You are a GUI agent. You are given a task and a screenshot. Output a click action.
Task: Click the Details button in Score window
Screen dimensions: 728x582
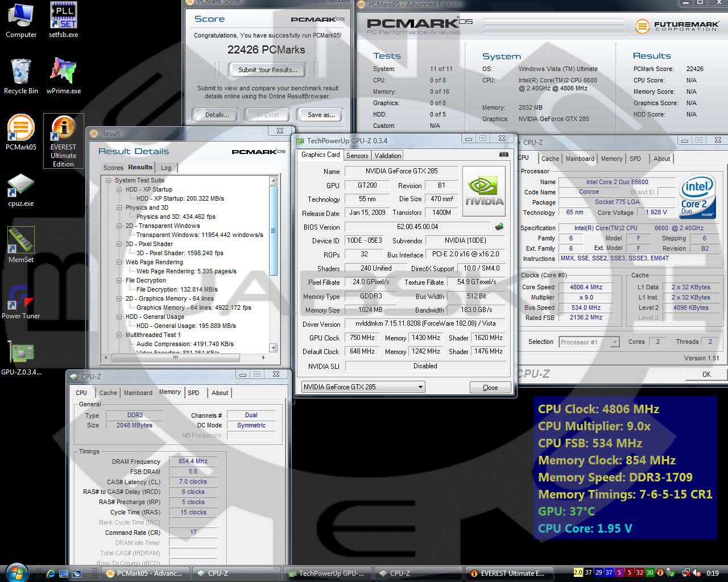(217, 115)
